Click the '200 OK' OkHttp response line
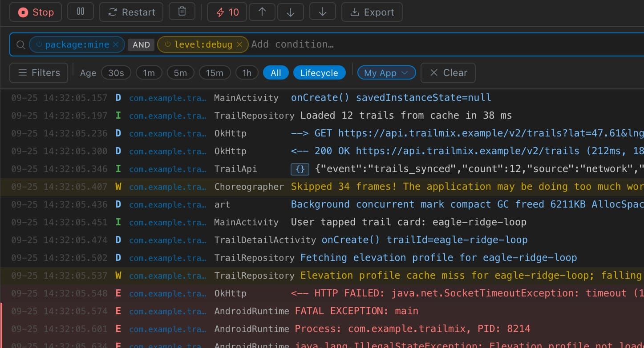The width and height of the screenshot is (644, 348). pyautogui.click(x=322, y=151)
